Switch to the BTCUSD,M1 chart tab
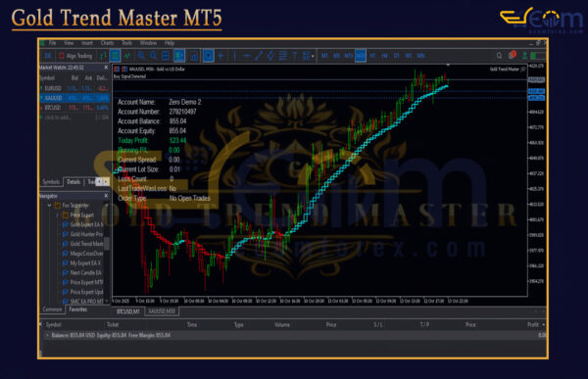The image size is (588, 379). click(127, 311)
